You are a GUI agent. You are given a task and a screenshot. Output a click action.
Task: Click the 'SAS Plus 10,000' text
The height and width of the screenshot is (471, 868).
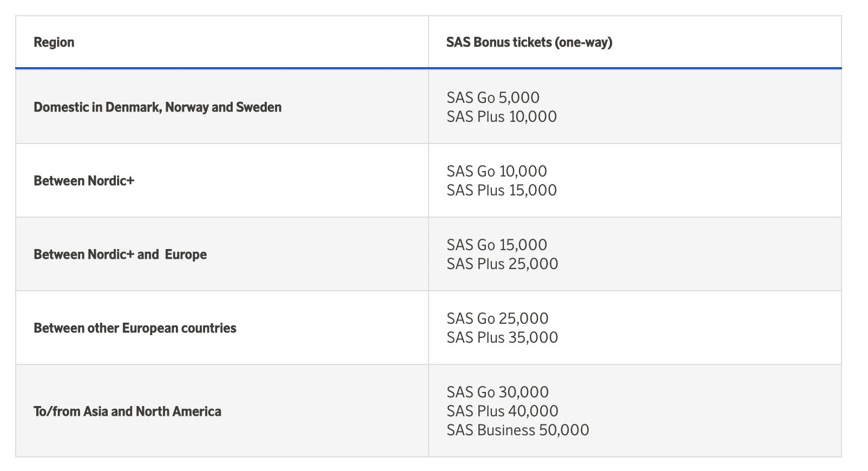coord(502,116)
